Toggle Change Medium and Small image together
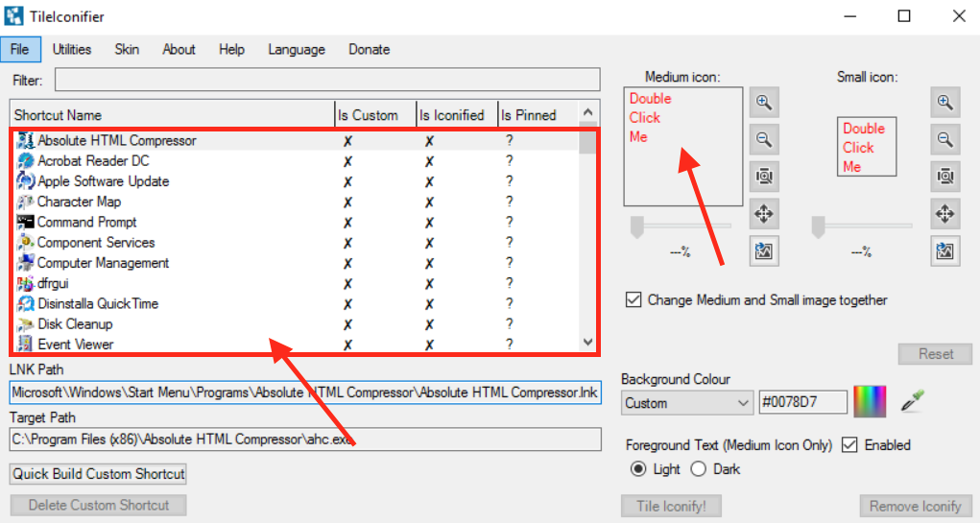The width and height of the screenshot is (980, 523). pyautogui.click(x=633, y=300)
